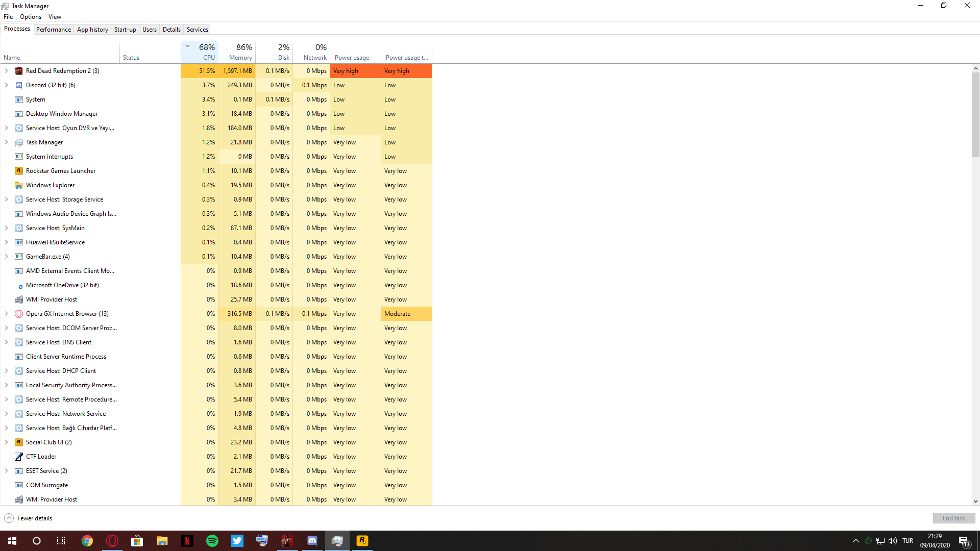Image resolution: width=980 pixels, height=551 pixels.
Task: Open the Options menu
Action: [31, 17]
